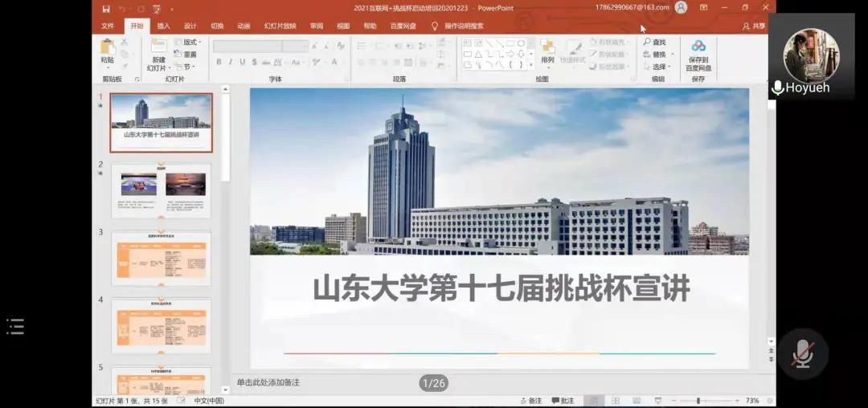Image resolution: width=868 pixels, height=408 pixels.
Task: Expand the Layout (版式) dropdown
Action: click(190, 42)
